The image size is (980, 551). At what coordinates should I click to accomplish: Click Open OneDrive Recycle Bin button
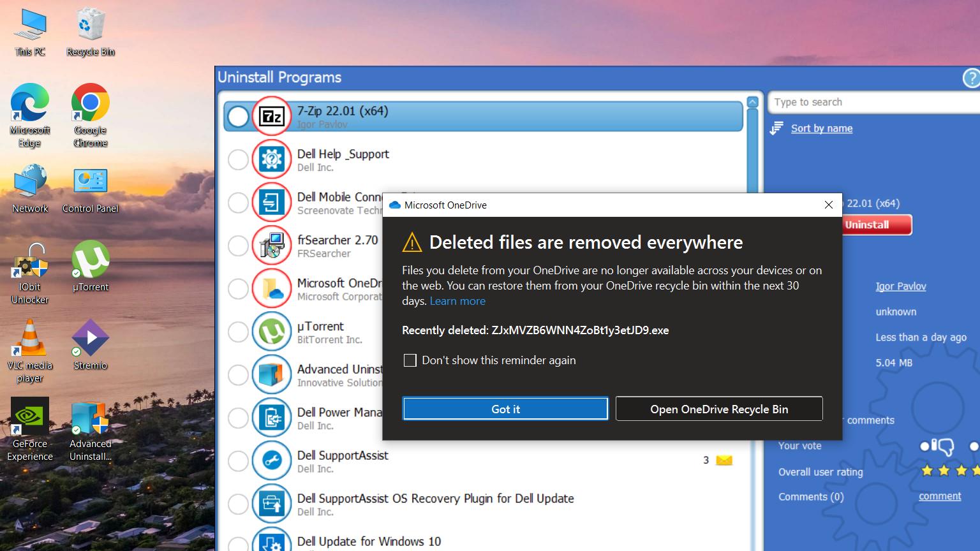pyautogui.click(x=719, y=409)
